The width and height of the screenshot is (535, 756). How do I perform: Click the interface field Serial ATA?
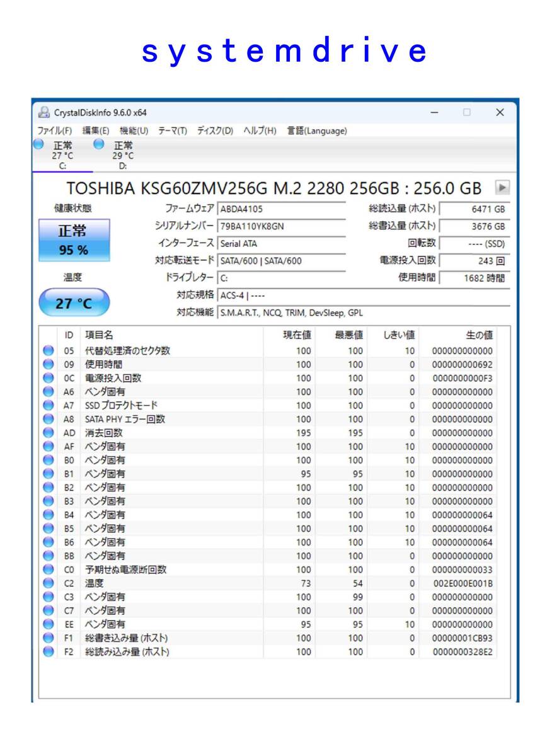[281, 243]
